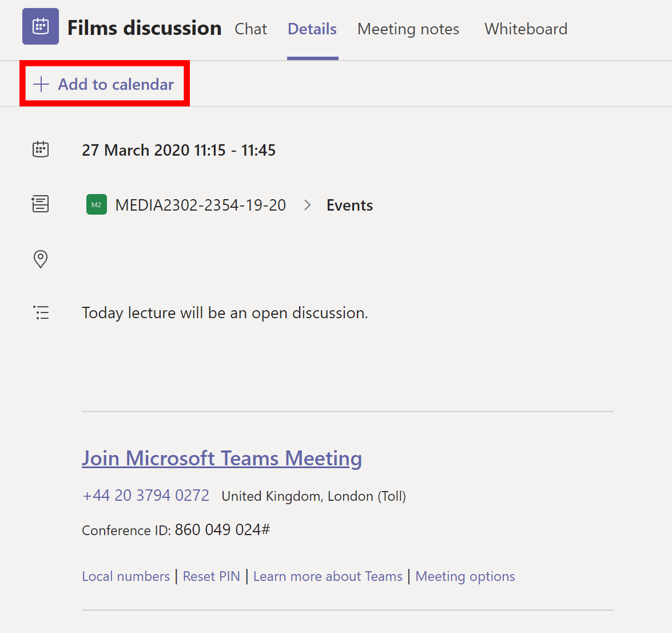The width and height of the screenshot is (672, 633).
Task: Switch to the Chat tab
Action: click(250, 29)
